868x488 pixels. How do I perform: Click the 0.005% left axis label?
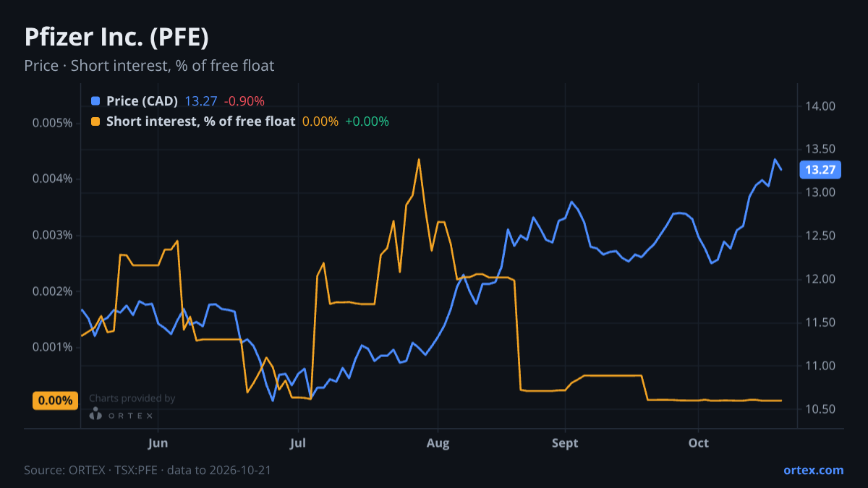tap(52, 123)
